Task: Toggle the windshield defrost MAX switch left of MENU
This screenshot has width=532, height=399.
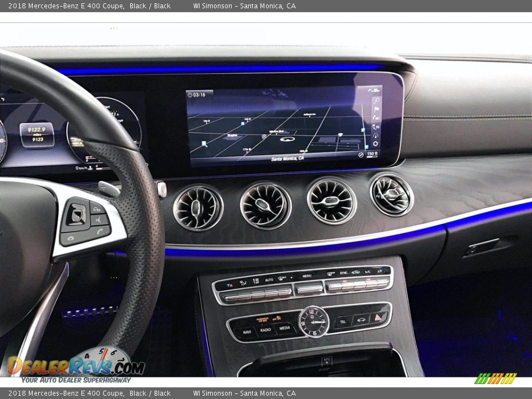Action: click(285, 292)
